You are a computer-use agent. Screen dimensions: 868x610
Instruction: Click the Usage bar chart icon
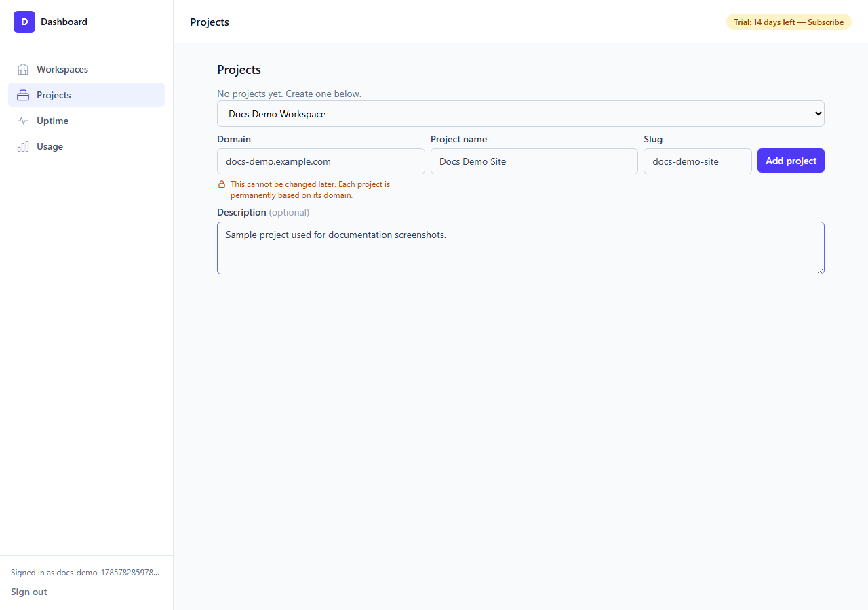pyautogui.click(x=23, y=146)
